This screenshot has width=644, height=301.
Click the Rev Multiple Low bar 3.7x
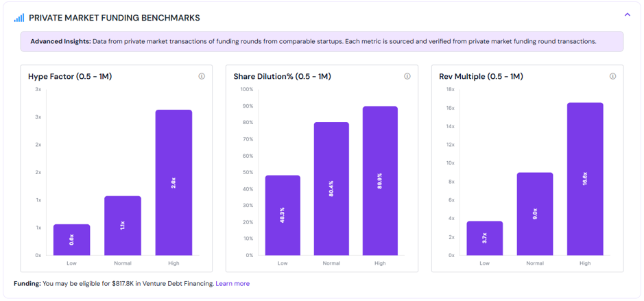click(485, 238)
